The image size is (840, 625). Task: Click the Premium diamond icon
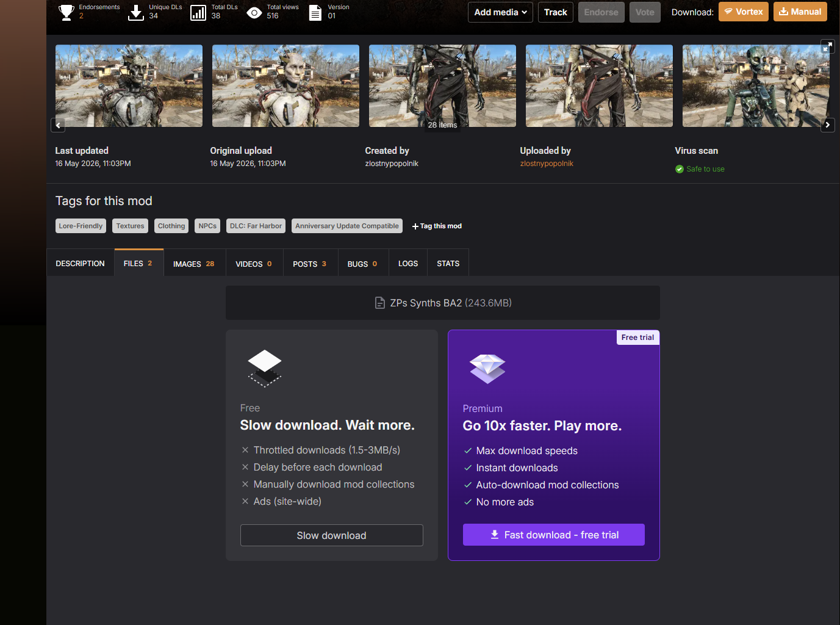pyautogui.click(x=487, y=369)
